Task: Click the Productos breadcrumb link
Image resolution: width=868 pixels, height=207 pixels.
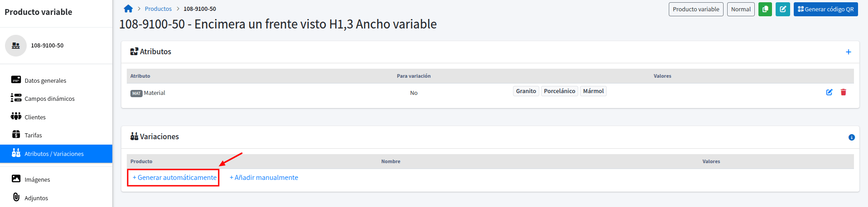Action: coord(158,9)
